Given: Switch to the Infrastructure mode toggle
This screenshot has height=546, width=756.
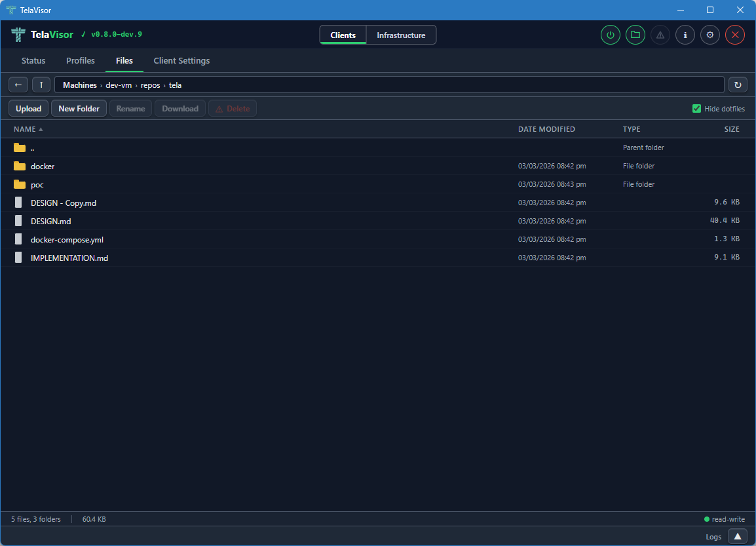Looking at the screenshot, I should click(401, 35).
